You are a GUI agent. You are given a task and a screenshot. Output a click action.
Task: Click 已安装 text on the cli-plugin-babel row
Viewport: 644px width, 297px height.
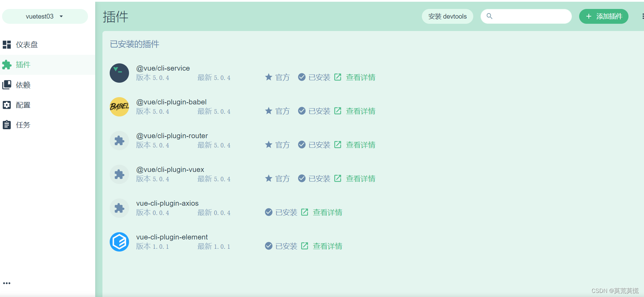[319, 111]
